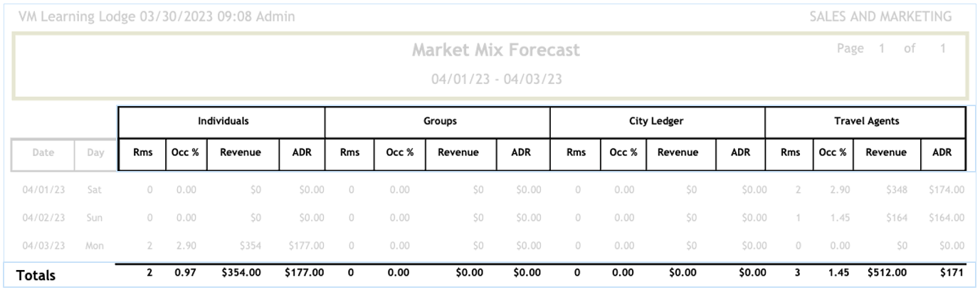Select the Rms header under Individuals

(x=142, y=152)
